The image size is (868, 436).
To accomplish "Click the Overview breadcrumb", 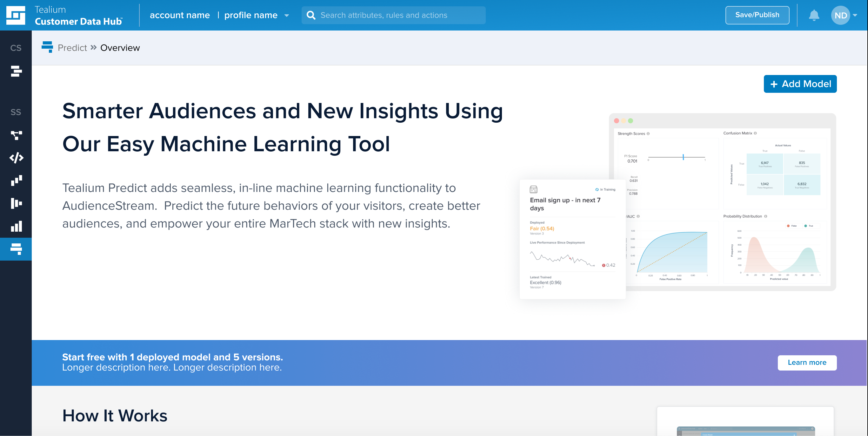I will point(120,48).
